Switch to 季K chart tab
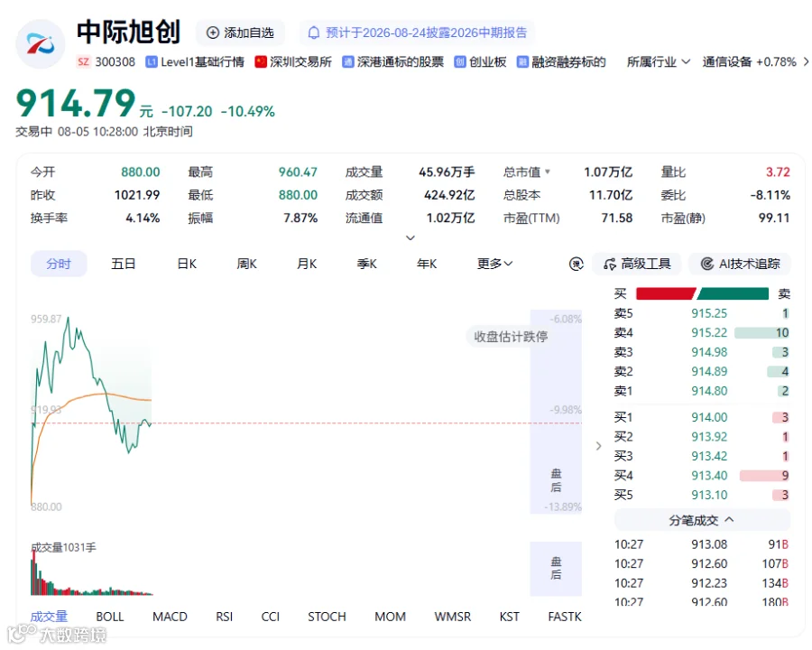812x650 pixels. tap(366, 264)
